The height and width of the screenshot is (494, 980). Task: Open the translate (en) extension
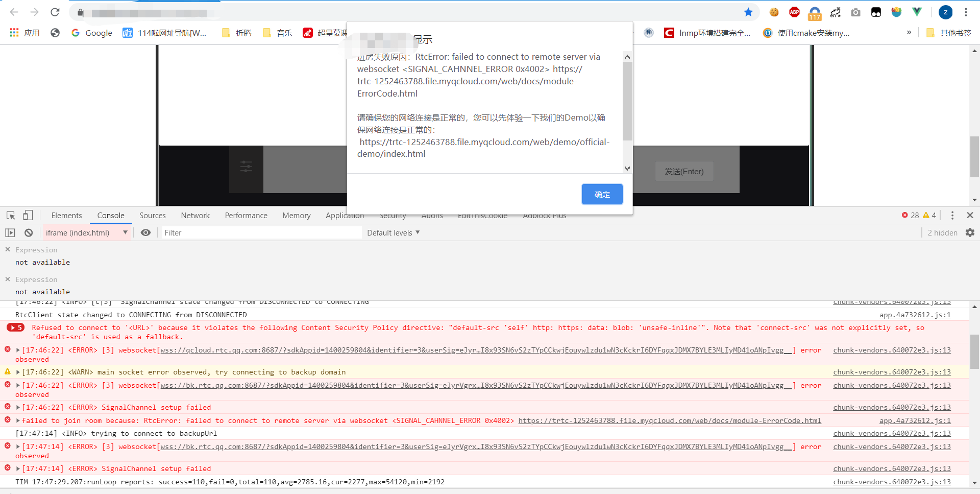point(836,12)
